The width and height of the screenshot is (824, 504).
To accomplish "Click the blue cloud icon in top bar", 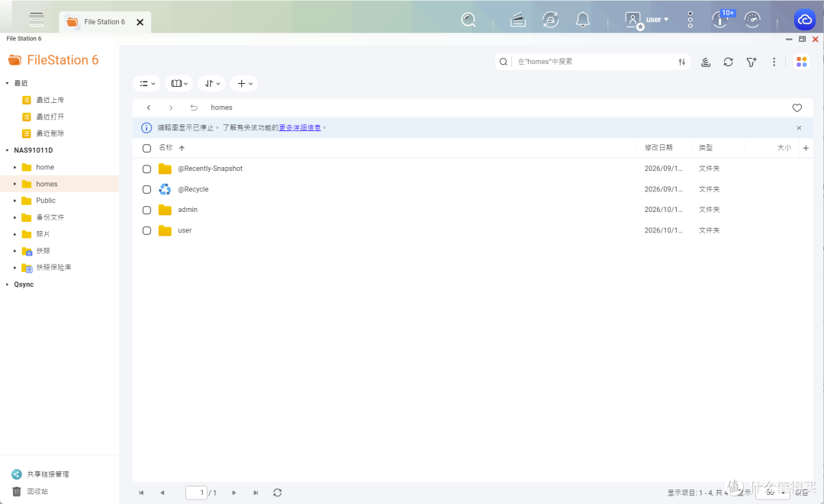I will coord(805,20).
